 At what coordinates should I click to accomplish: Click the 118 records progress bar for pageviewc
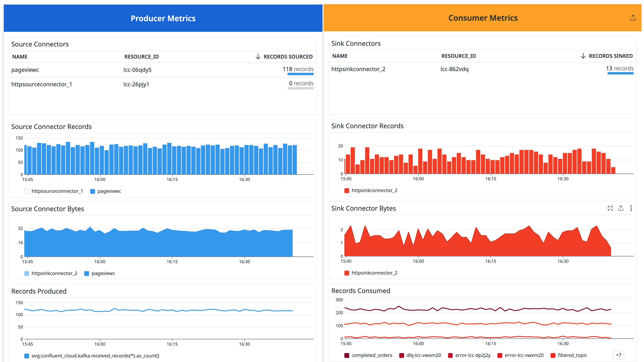[300, 74]
